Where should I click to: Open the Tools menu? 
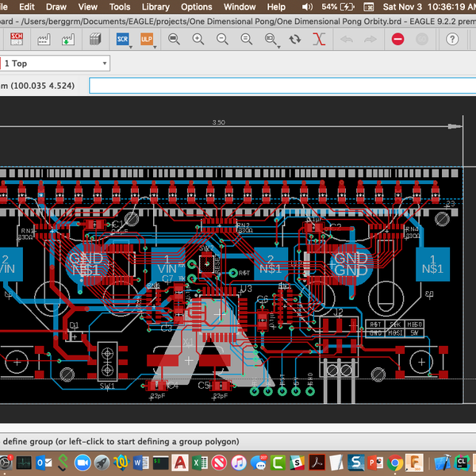click(x=120, y=6)
